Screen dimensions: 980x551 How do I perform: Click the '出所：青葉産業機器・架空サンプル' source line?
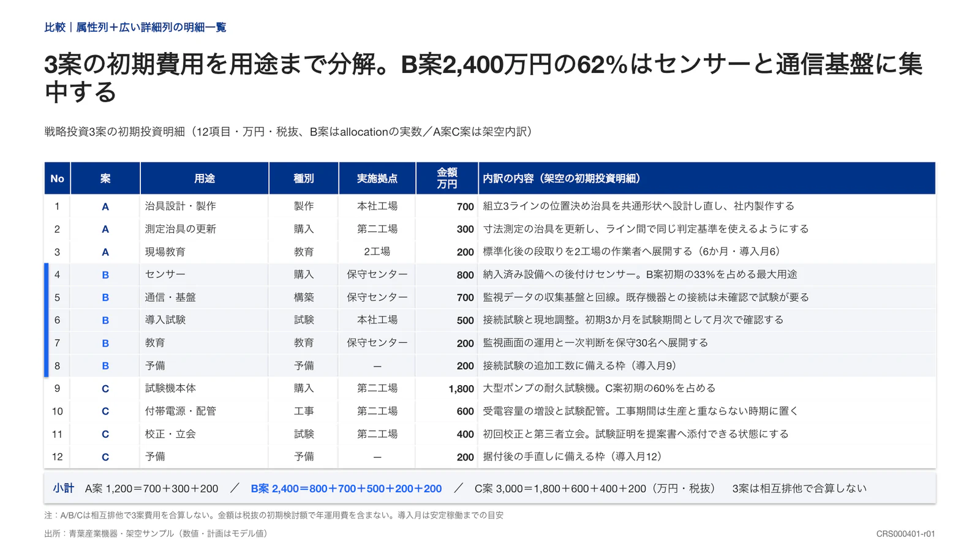coord(156,533)
